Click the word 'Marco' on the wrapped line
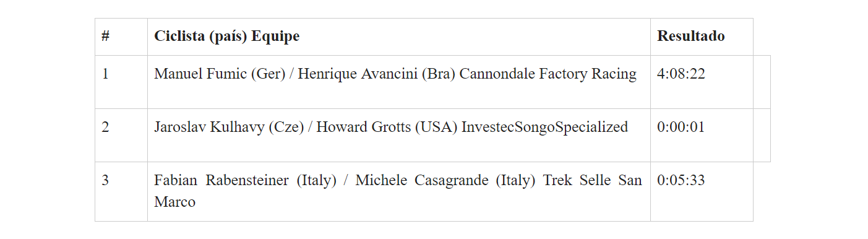Image resolution: width=868 pixels, height=239 pixels. (174, 202)
